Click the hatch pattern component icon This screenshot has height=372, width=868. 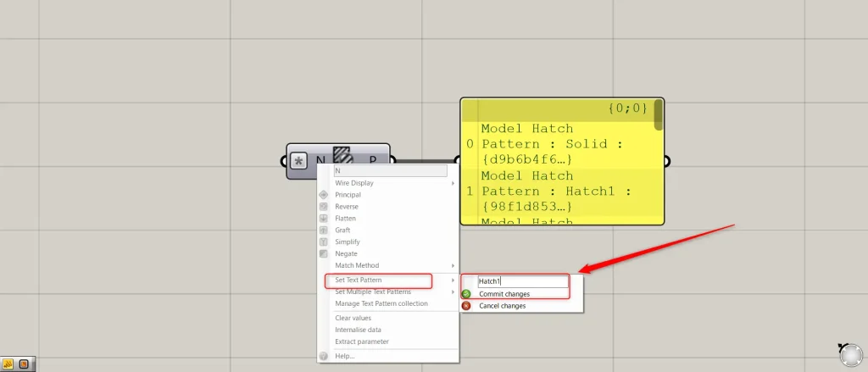[342, 157]
